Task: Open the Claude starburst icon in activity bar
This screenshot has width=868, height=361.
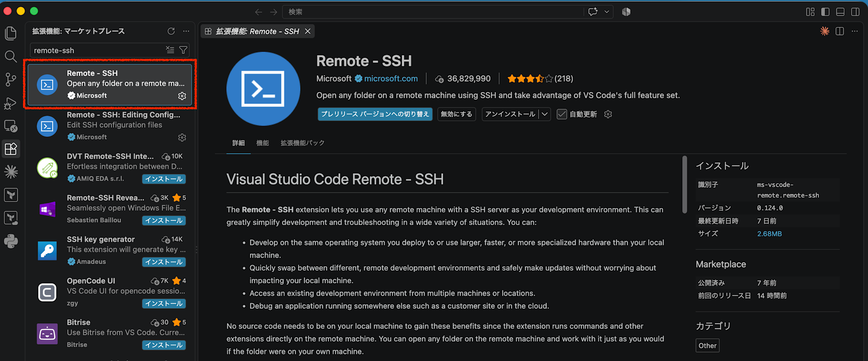Action: tap(11, 172)
